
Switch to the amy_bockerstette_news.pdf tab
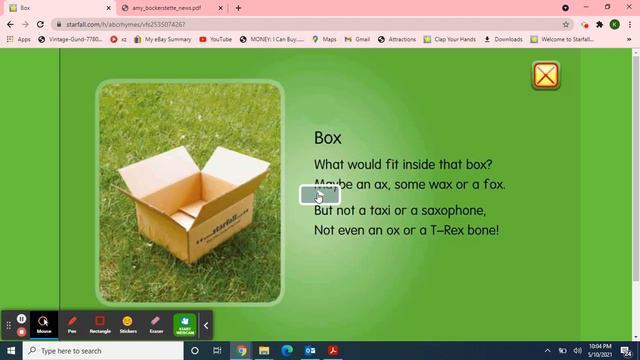(167, 8)
